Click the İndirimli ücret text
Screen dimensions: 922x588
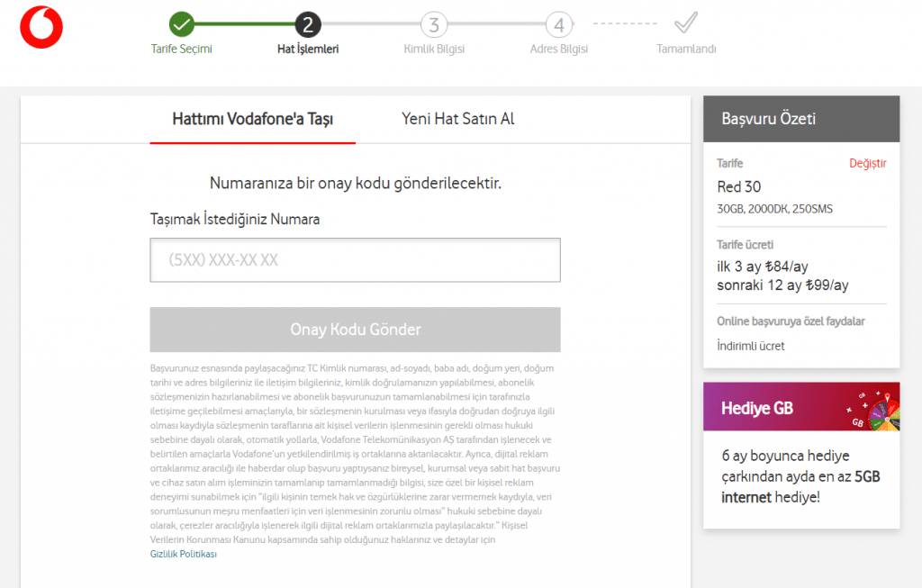click(x=750, y=346)
